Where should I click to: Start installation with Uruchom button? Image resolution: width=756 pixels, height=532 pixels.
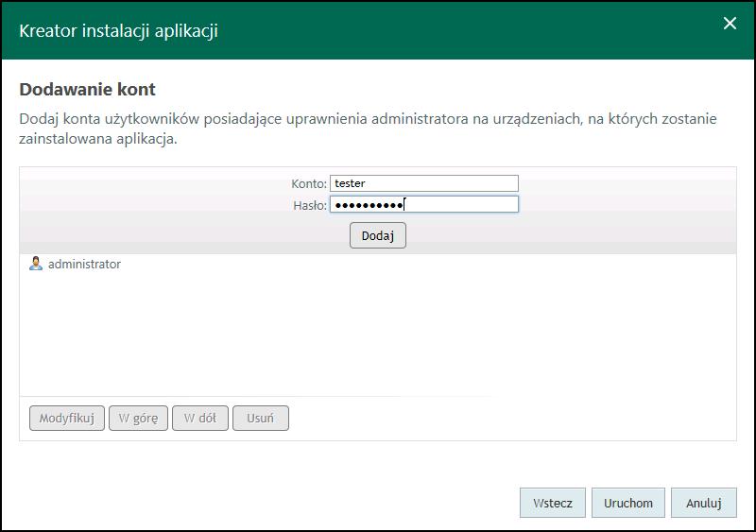[x=628, y=503]
